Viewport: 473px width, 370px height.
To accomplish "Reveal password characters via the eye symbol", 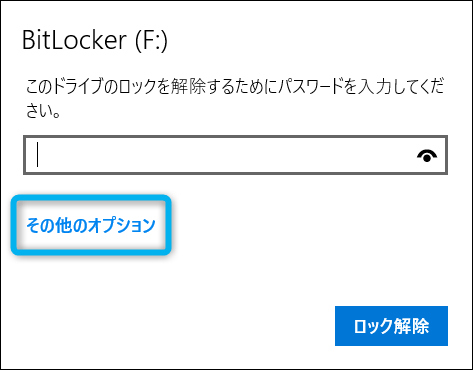I will pos(427,156).
